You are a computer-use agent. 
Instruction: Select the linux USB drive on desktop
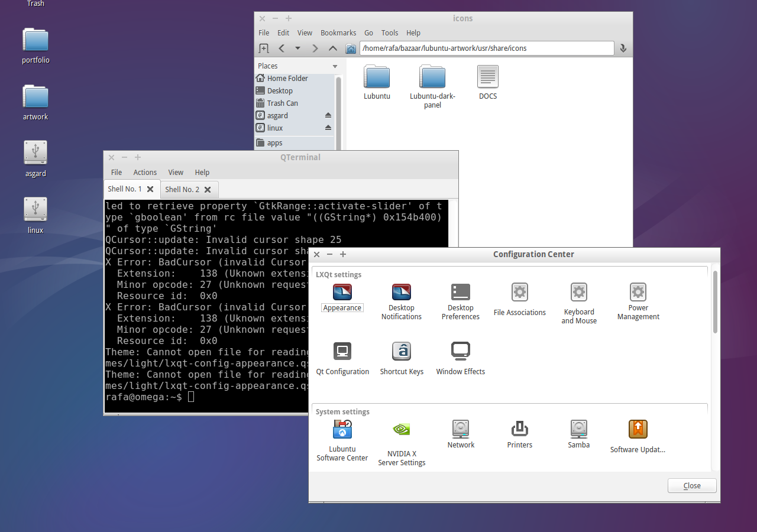coord(35,216)
